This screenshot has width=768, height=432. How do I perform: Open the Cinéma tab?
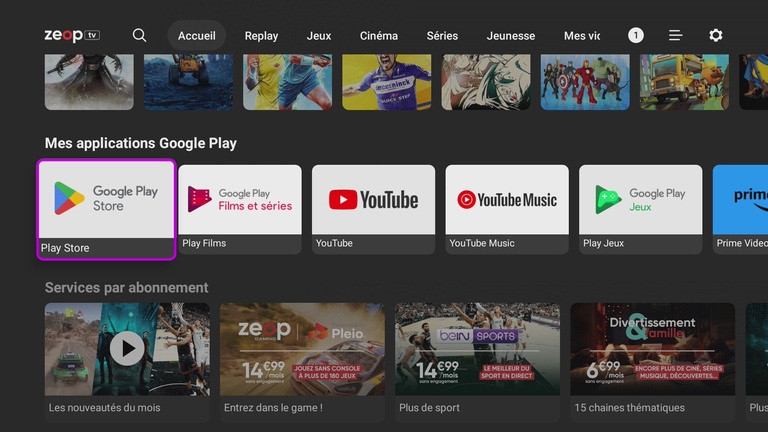379,36
